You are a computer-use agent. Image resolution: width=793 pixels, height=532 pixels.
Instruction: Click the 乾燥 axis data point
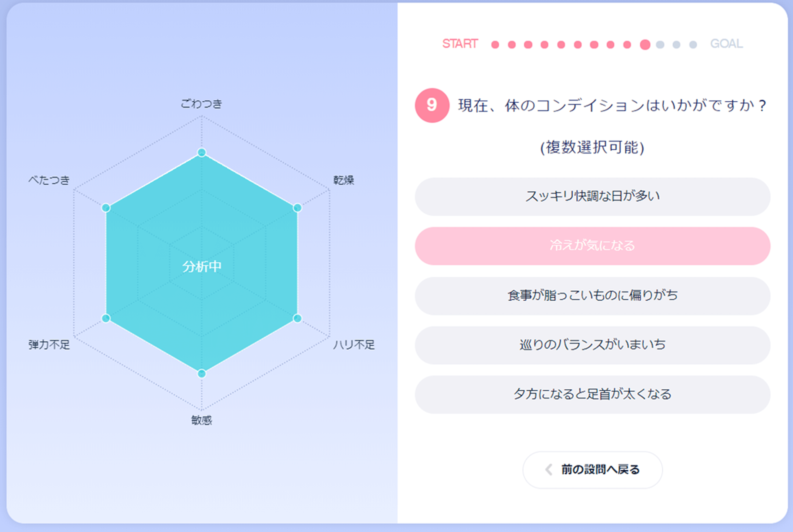click(x=297, y=208)
